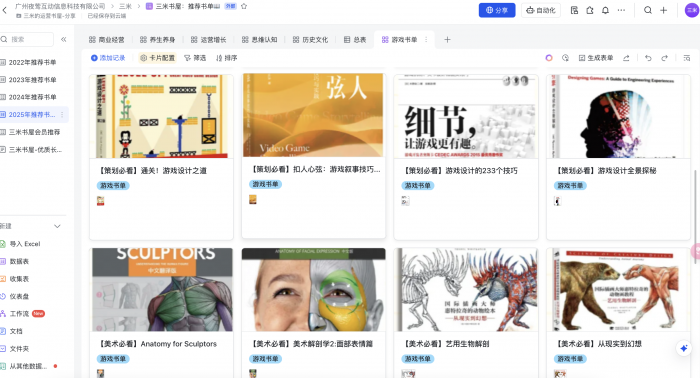Switch to the 历史文化 view tab
This screenshot has width=700, height=378.
[x=310, y=40]
